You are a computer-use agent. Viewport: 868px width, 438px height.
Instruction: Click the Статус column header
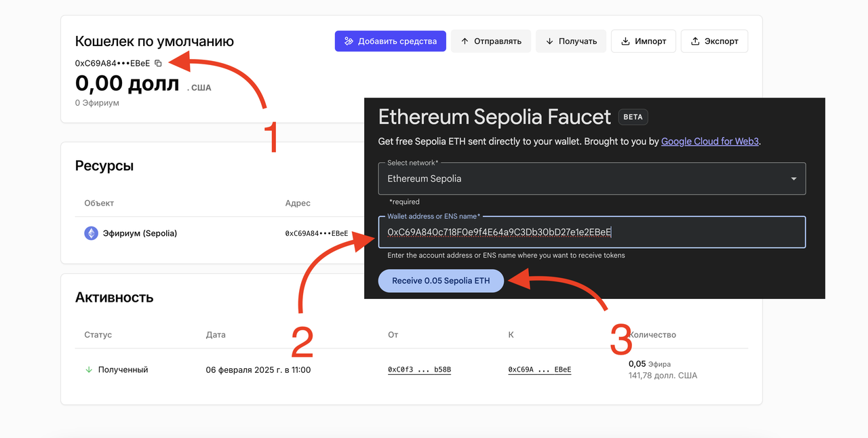tap(98, 335)
